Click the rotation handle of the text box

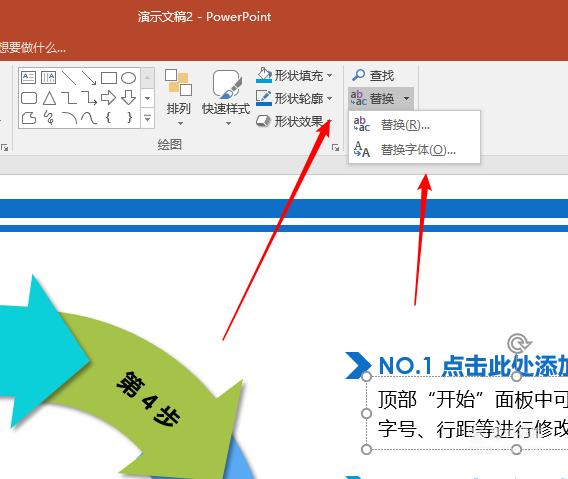[518, 343]
